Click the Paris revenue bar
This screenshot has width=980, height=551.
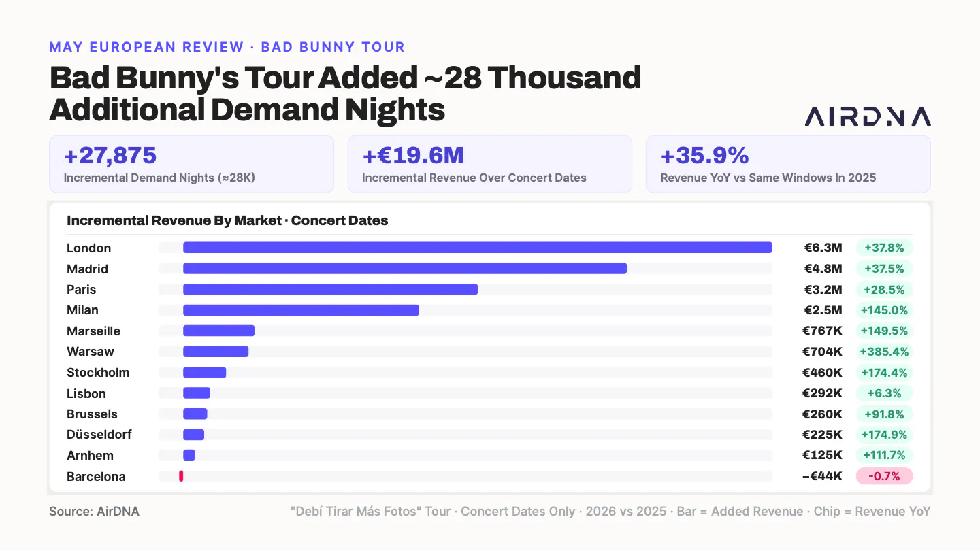pos(330,289)
